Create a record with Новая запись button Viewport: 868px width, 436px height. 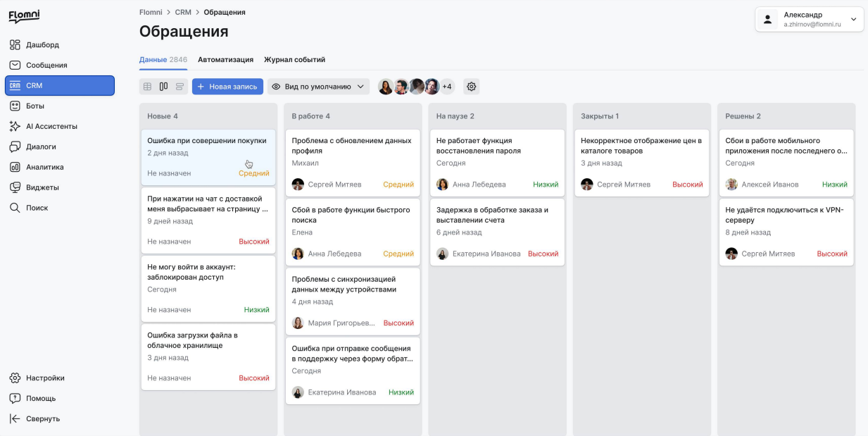227,87
